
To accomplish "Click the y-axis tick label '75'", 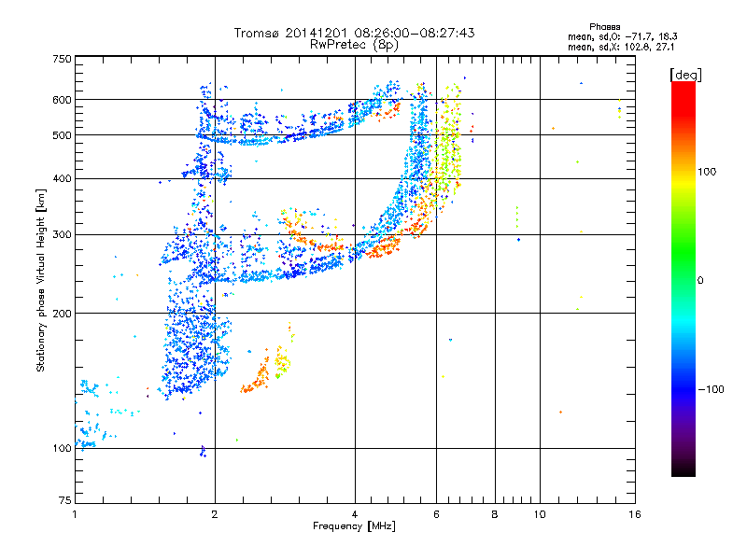I will pos(65,500).
